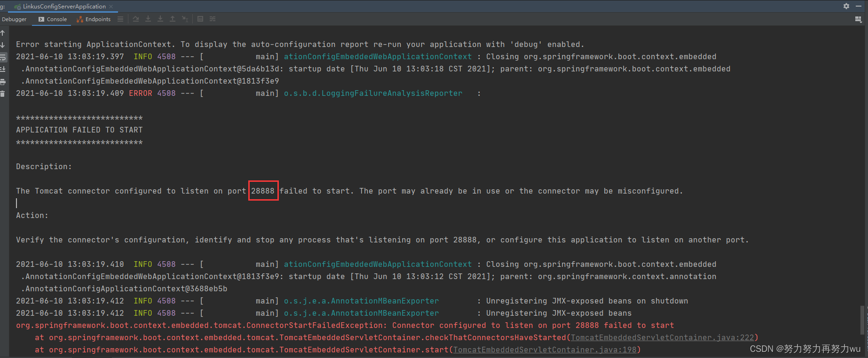Click 'o.s.b.d.LoggingFailureAnalysisReporter' logger name
Screen dimensions: 868x358
click(x=373, y=93)
